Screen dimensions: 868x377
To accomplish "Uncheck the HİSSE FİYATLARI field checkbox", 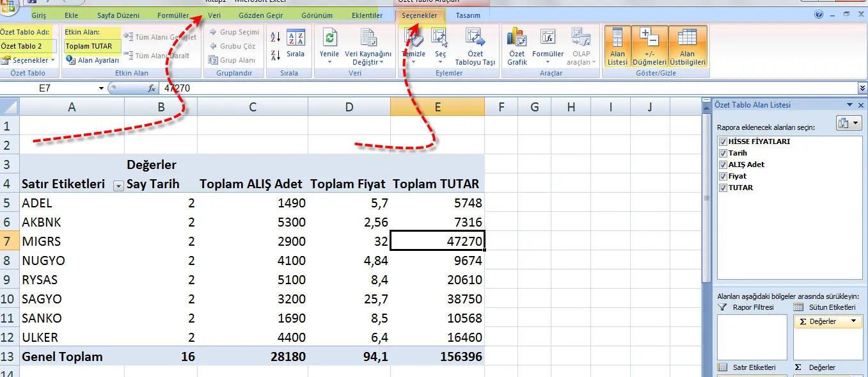I will click(x=723, y=141).
